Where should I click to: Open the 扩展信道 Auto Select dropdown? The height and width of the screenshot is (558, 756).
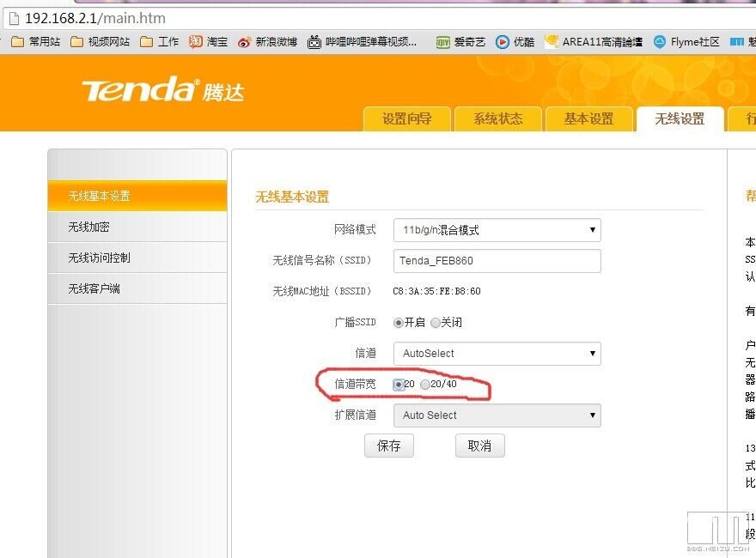tap(497, 415)
